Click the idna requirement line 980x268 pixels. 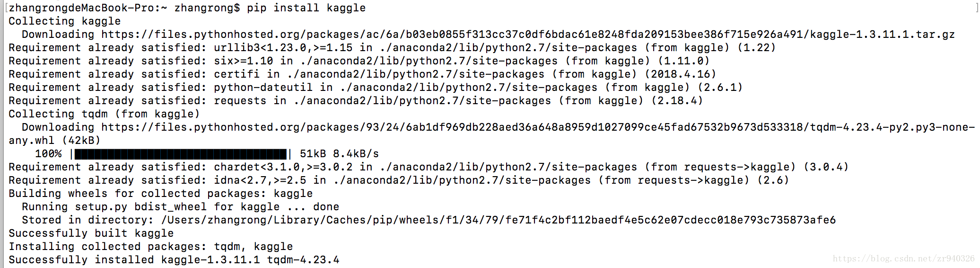click(x=399, y=180)
